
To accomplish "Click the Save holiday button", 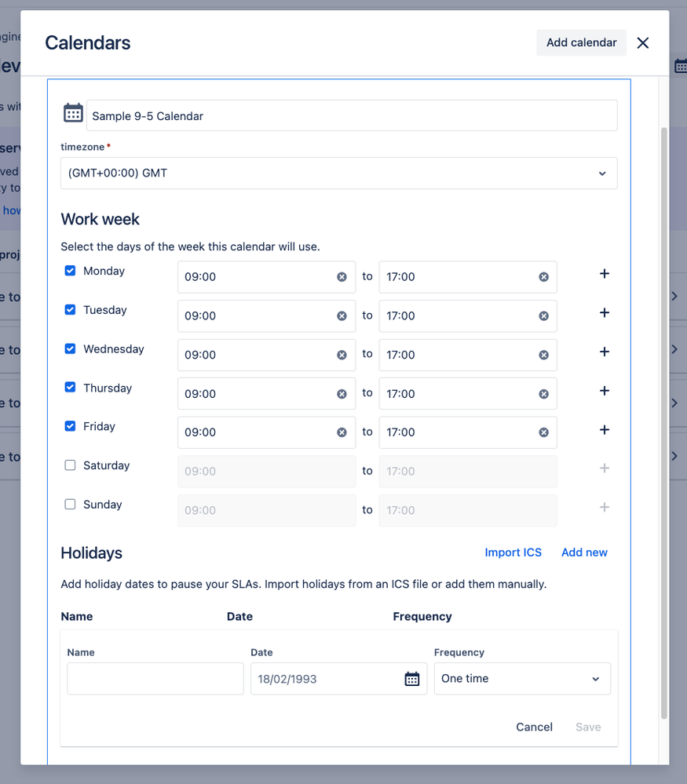I will (x=588, y=727).
